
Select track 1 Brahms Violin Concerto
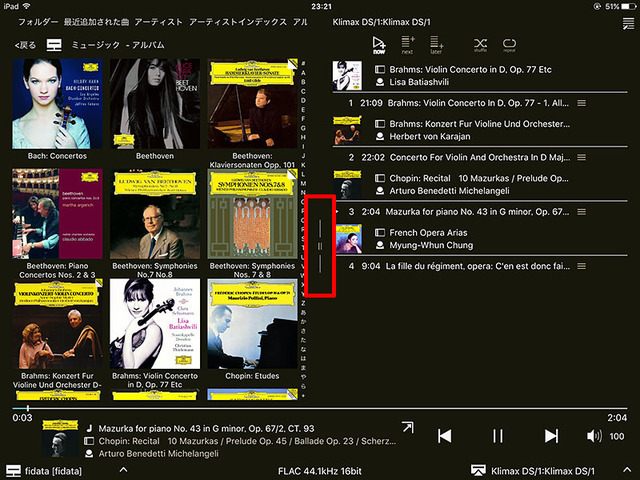coord(460,102)
